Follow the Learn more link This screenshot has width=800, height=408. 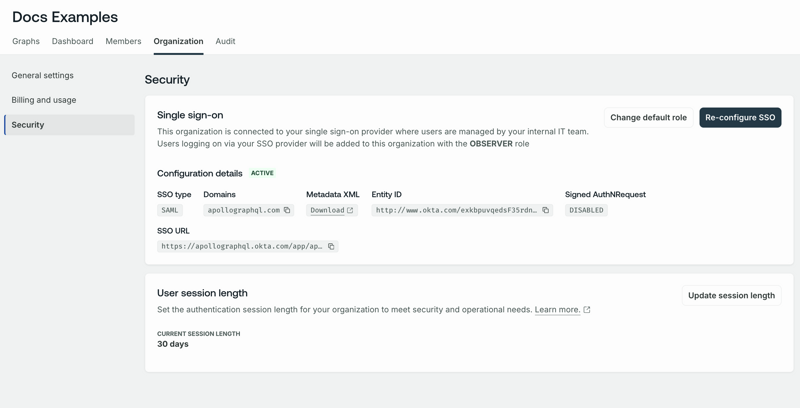point(557,310)
